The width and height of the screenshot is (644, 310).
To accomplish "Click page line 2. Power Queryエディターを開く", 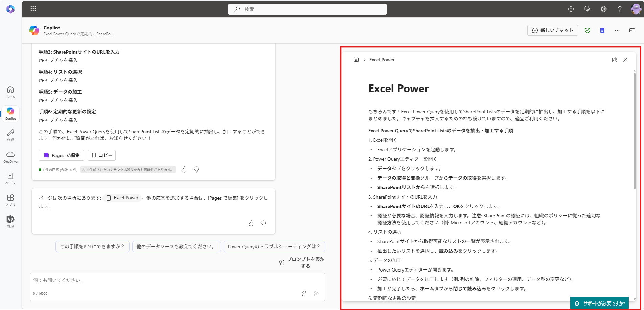I will pyautogui.click(x=402, y=159).
